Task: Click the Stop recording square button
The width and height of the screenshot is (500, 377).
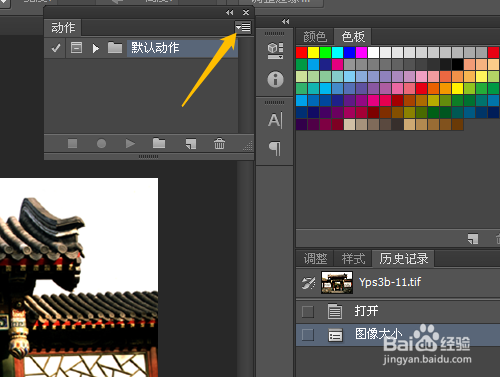Action: pyautogui.click(x=72, y=144)
